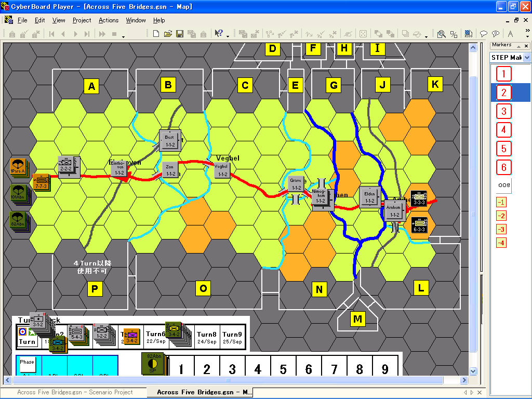This screenshot has height=399, width=532.
Task: Click the text tool A icon
Action: tap(510, 34)
